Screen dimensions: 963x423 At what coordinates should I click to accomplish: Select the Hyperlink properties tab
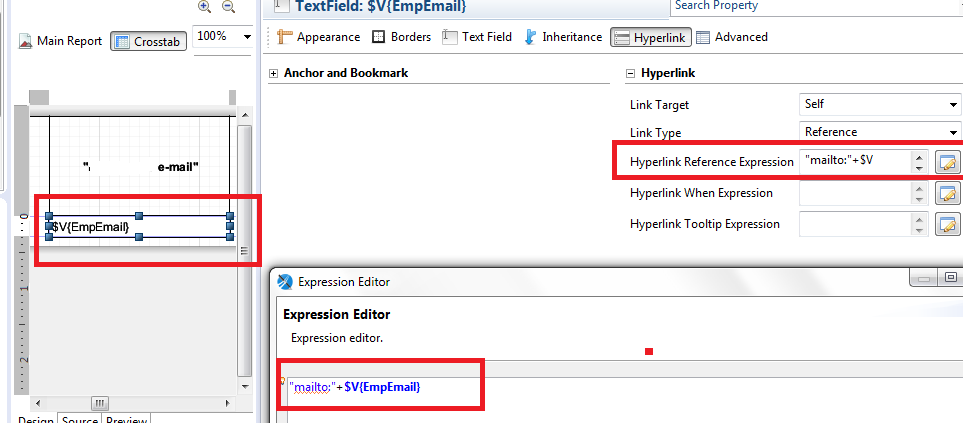pyautogui.click(x=648, y=38)
